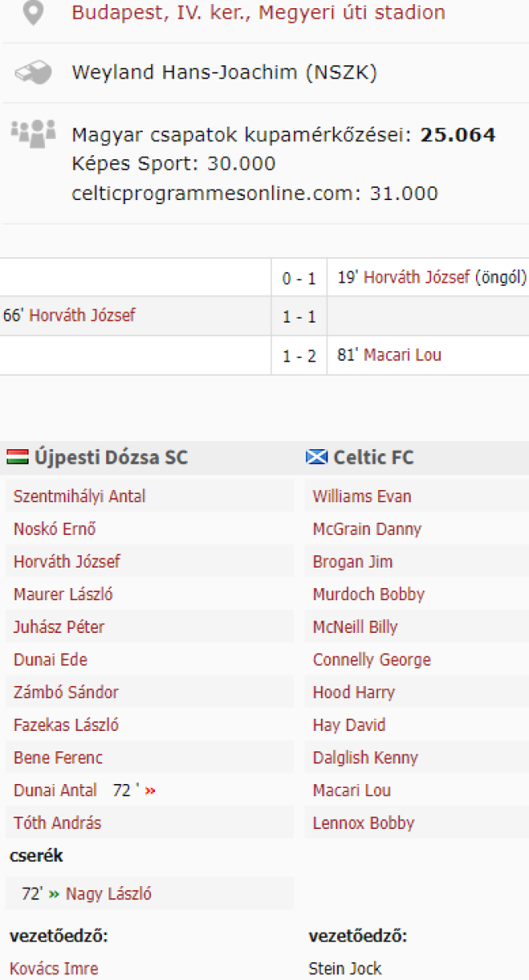Click the Hungarian flag icon
529x980 pixels.
tap(17, 457)
